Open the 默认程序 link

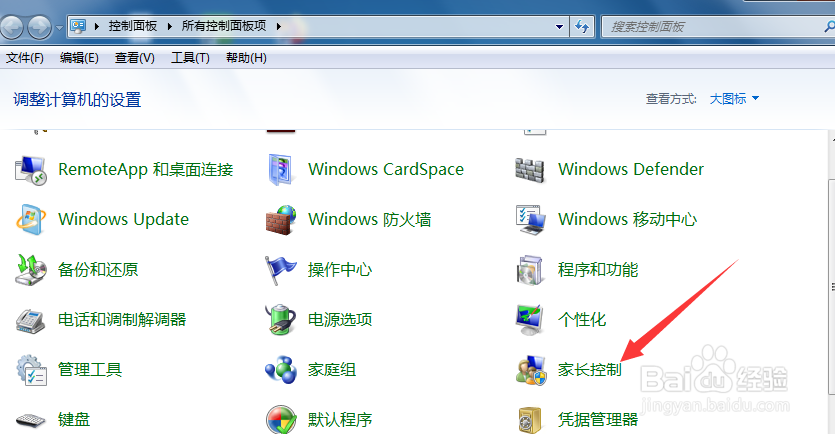coord(340,420)
